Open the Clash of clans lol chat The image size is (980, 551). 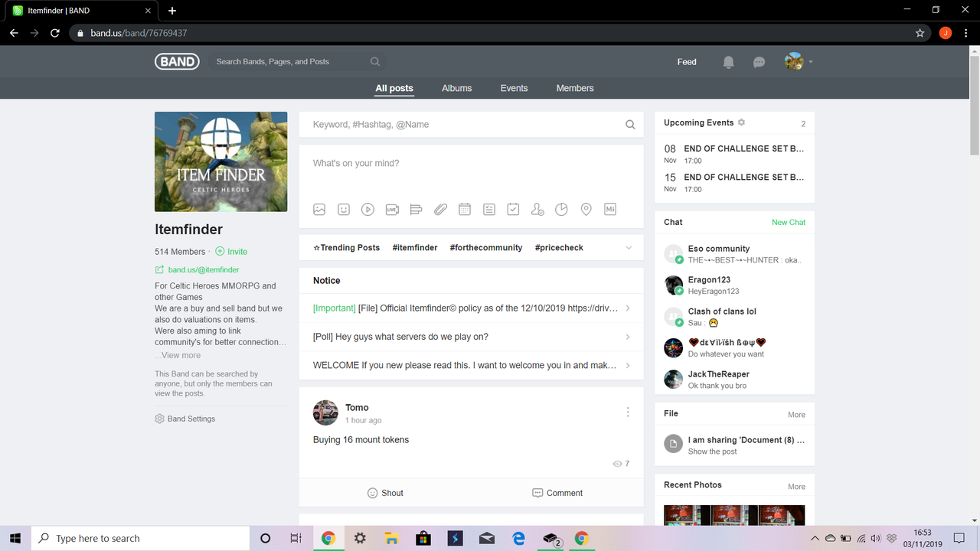[734, 317]
